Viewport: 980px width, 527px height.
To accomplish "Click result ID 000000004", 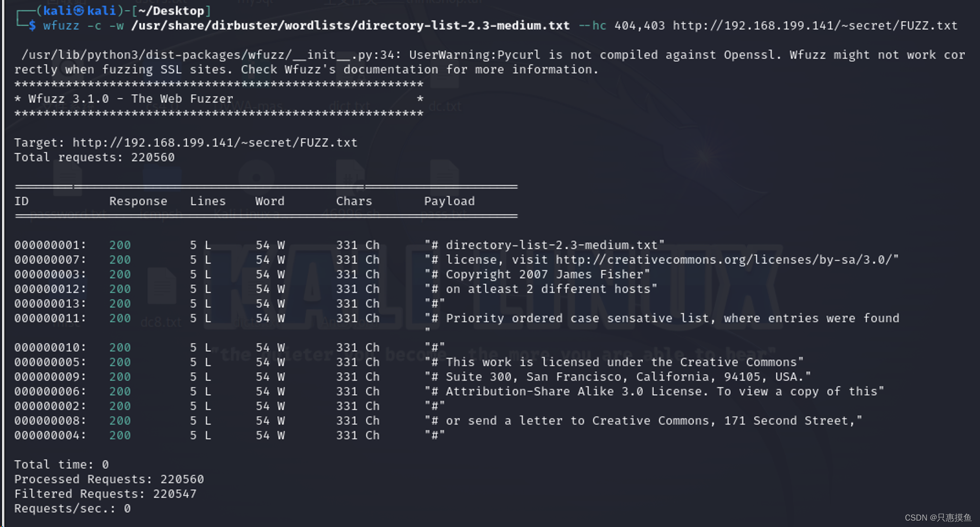I will click(x=50, y=435).
